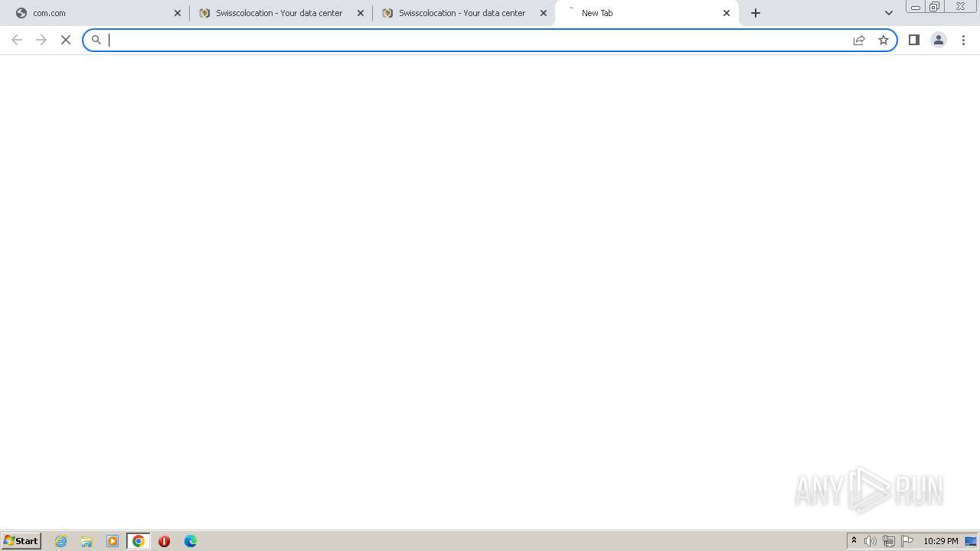Switch to second Swisscolocation tab
980x551 pixels.
click(x=463, y=13)
